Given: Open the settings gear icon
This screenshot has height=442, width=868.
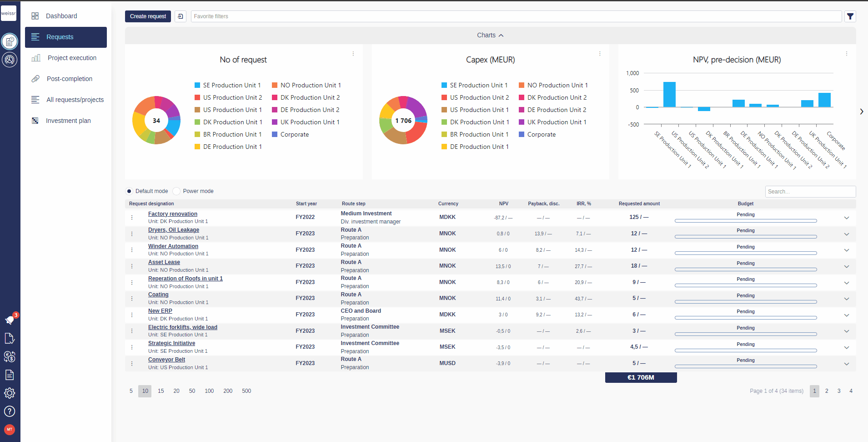Looking at the screenshot, I should 10,393.
